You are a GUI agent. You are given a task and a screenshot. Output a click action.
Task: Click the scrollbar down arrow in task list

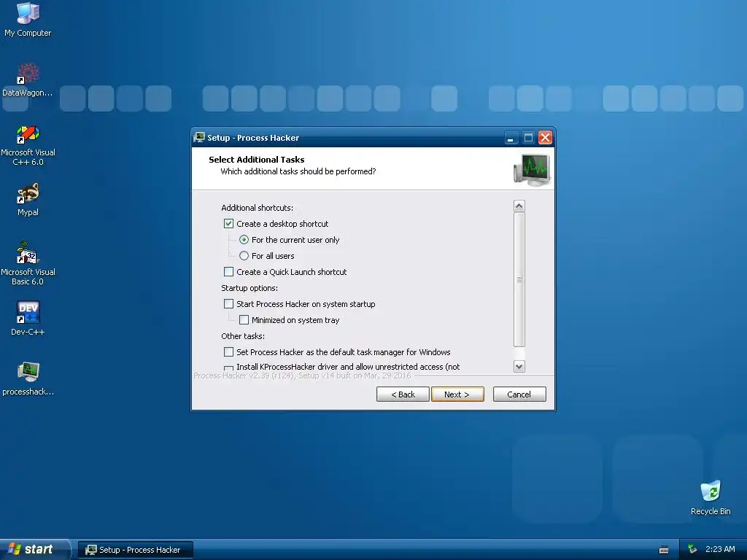pos(519,366)
